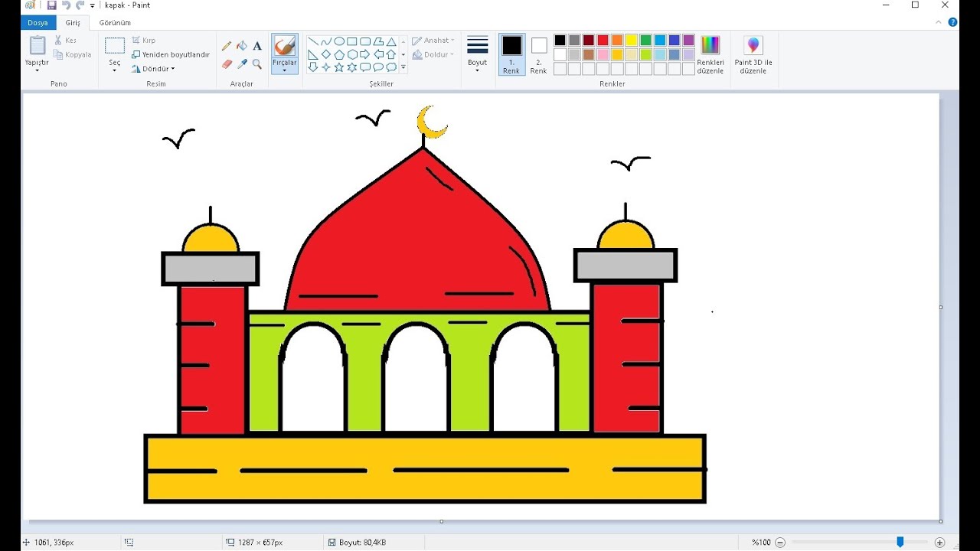Activate 1. Renk foreground color
Image resolution: width=980 pixels, height=551 pixels.
pos(511,54)
